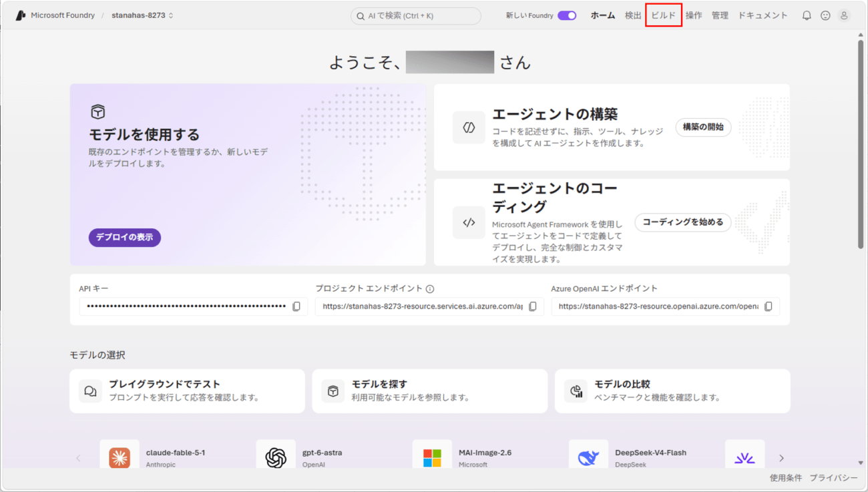This screenshot has width=868, height=492.
Task: Go to the ホーム tab
Action: (x=603, y=15)
